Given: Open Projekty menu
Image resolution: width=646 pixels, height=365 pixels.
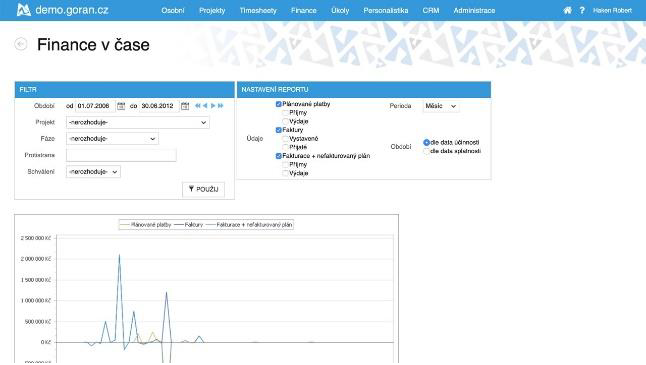Looking at the screenshot, I should [x=212, y=11].
